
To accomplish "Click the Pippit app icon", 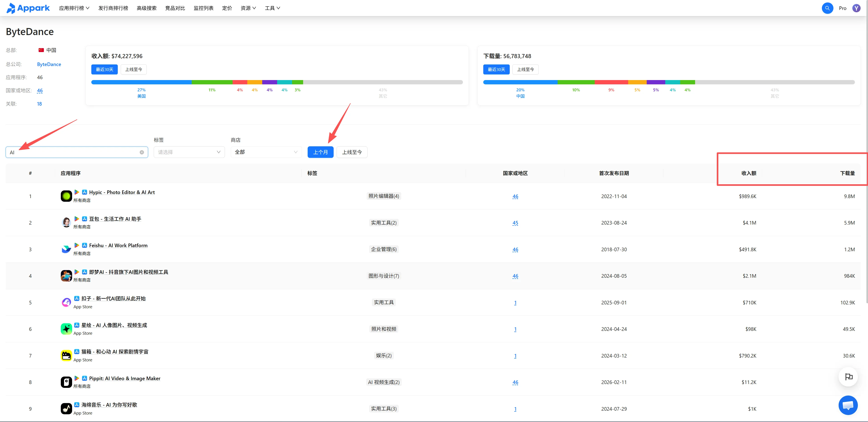I will click(66, 382).
